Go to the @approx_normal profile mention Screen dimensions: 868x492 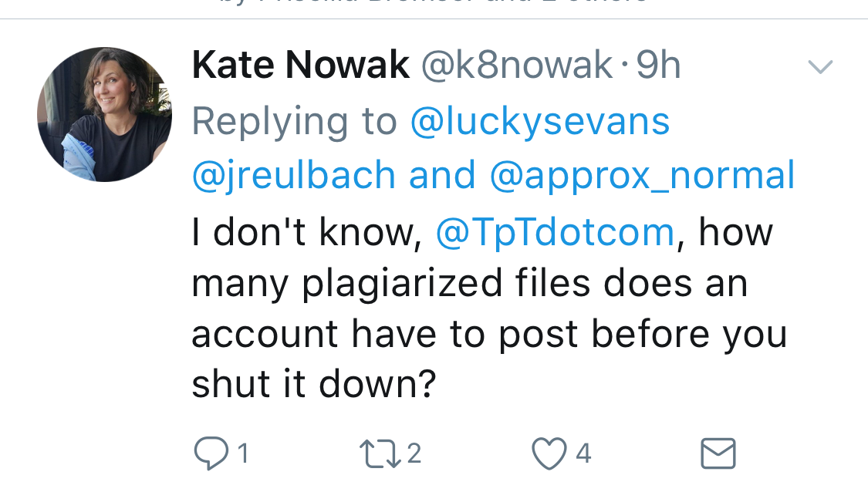(642, 176)
